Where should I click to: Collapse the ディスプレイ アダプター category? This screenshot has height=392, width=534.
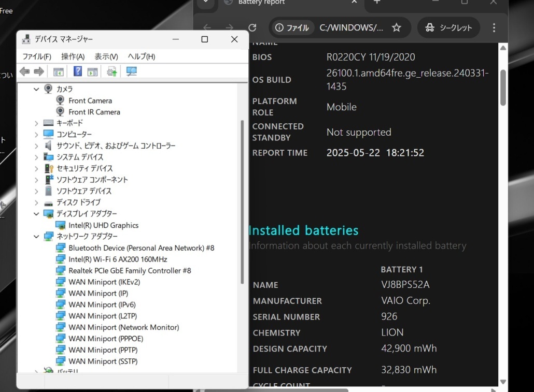[36, 214]
